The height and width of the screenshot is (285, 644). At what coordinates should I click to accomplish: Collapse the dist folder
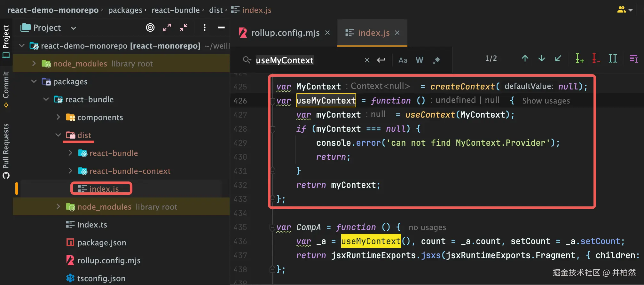tap(58, 135)
